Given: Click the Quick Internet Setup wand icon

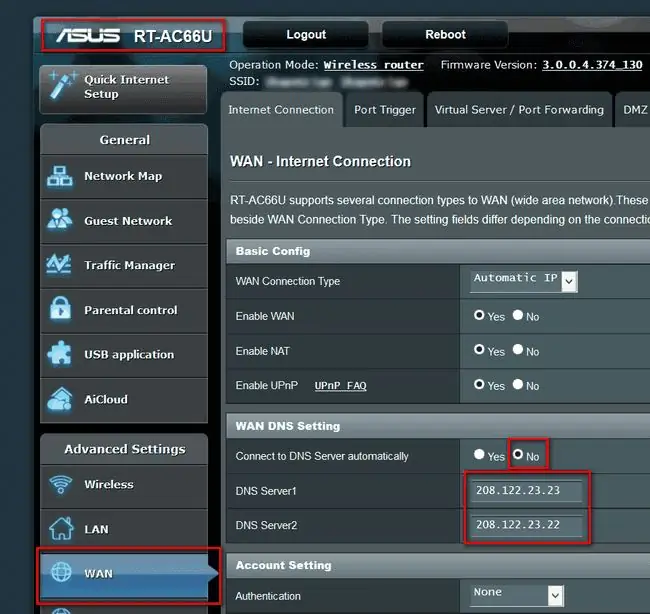Looking at the screenshot, I should (x=62, y=85).
